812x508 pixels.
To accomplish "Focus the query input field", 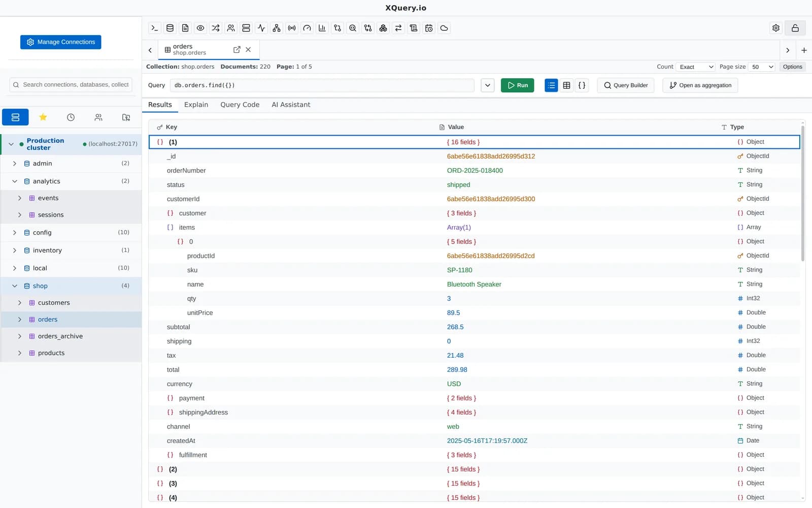I will point(322,85).
